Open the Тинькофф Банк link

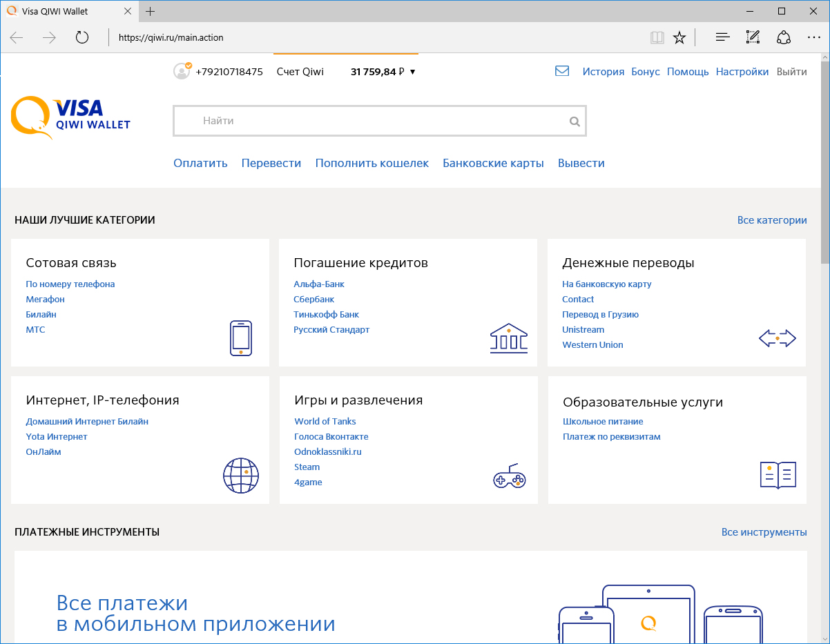pyautogui.click(x=327, y=314)
